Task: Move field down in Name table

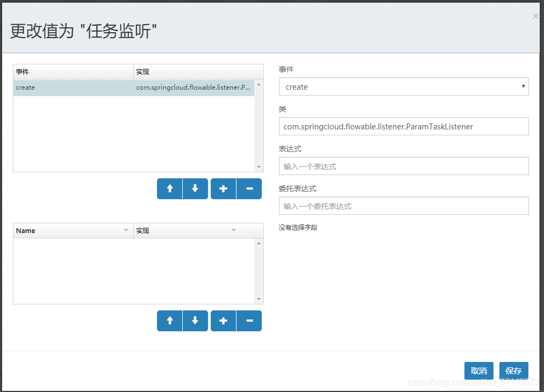Action: point(195,321)
